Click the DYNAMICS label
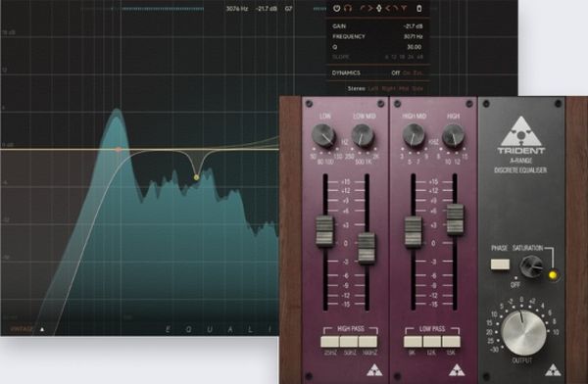 click(346, 72)
